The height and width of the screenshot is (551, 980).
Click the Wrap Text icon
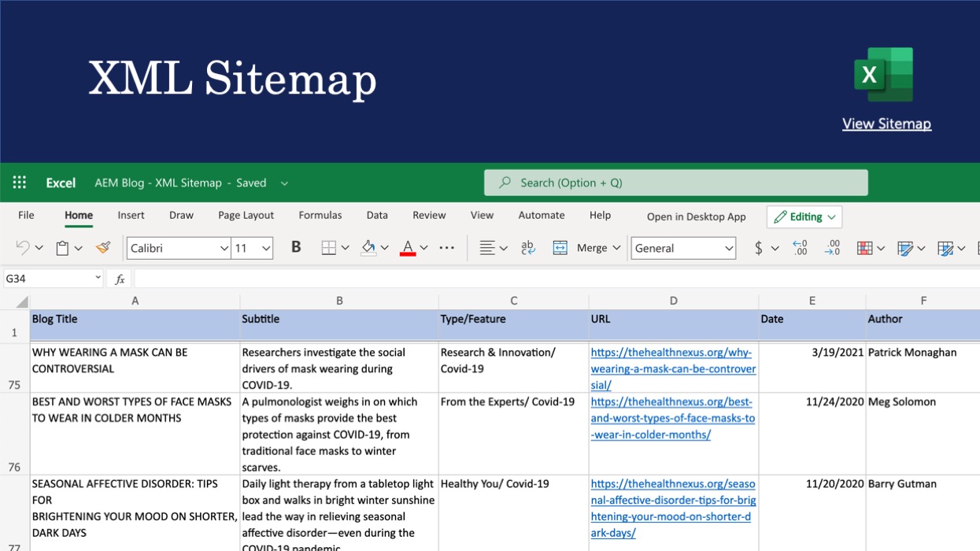point(528,248)
